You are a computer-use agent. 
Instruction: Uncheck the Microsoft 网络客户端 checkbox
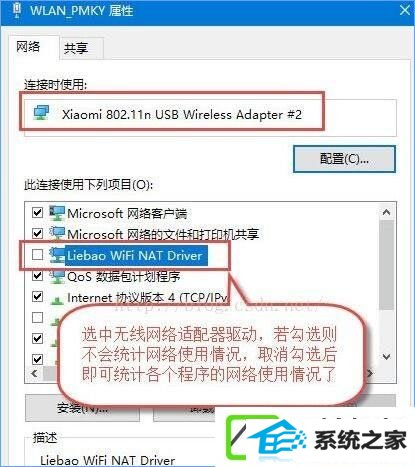click(37, 213)
